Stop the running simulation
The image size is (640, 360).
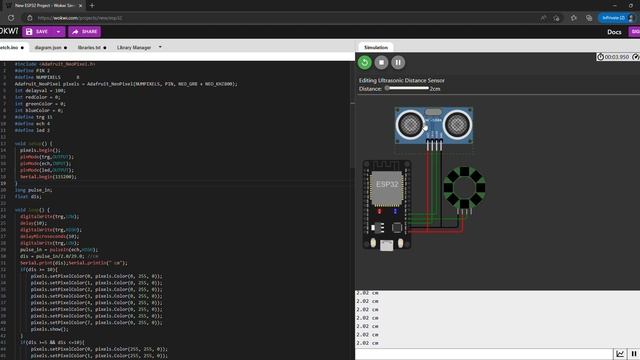coord(381,62)
